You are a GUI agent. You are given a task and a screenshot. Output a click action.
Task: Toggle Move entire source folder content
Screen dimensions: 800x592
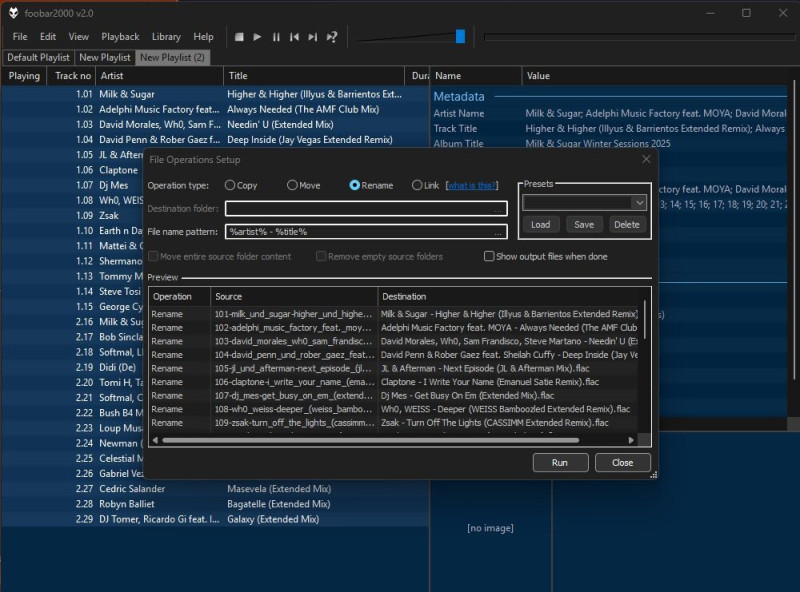pos(219,256)
